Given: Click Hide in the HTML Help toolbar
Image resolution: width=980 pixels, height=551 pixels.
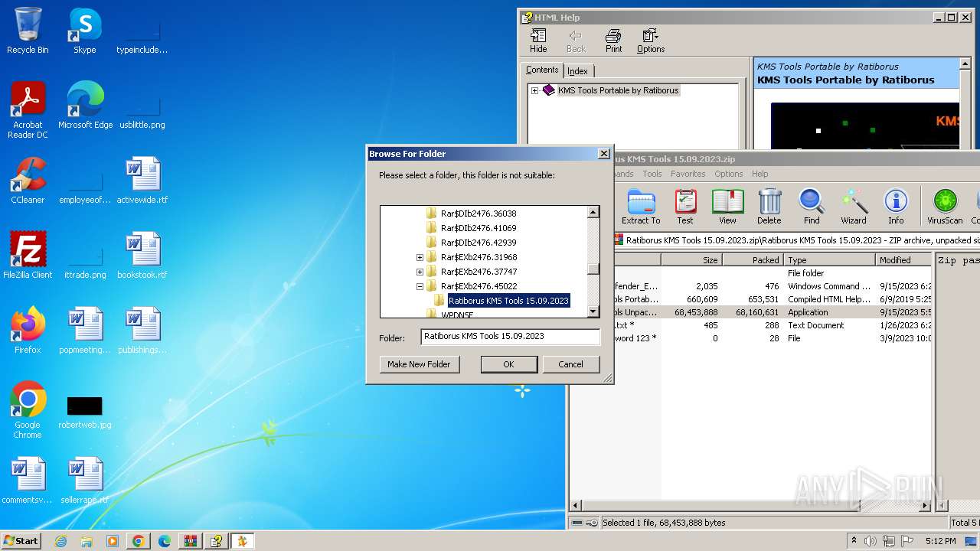Looking at the screenshot, I should pyautogui.click(x=538, y=41).
